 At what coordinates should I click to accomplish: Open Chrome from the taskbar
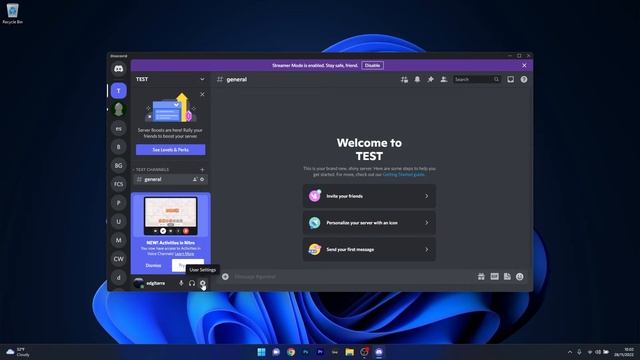coord(291,352)
